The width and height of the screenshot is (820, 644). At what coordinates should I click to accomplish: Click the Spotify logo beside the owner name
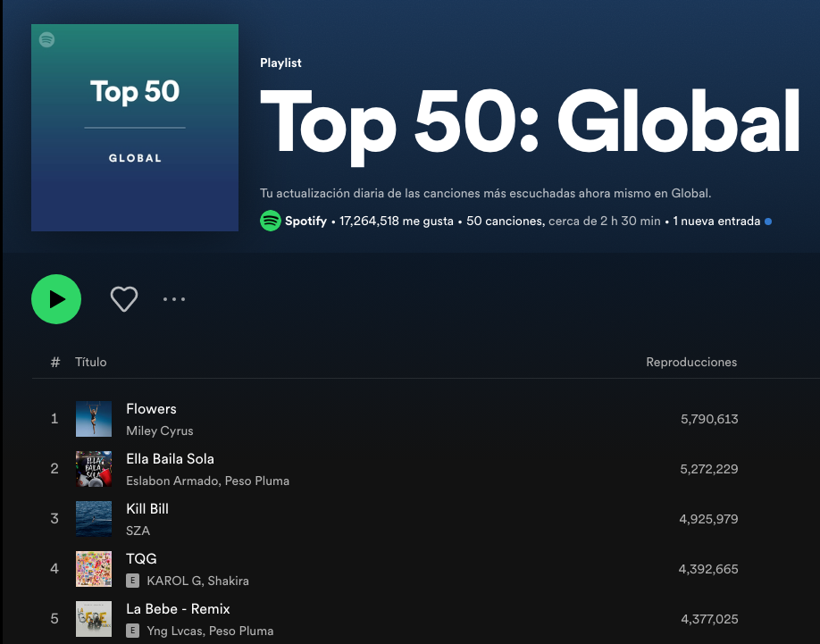tap(270, 221)
